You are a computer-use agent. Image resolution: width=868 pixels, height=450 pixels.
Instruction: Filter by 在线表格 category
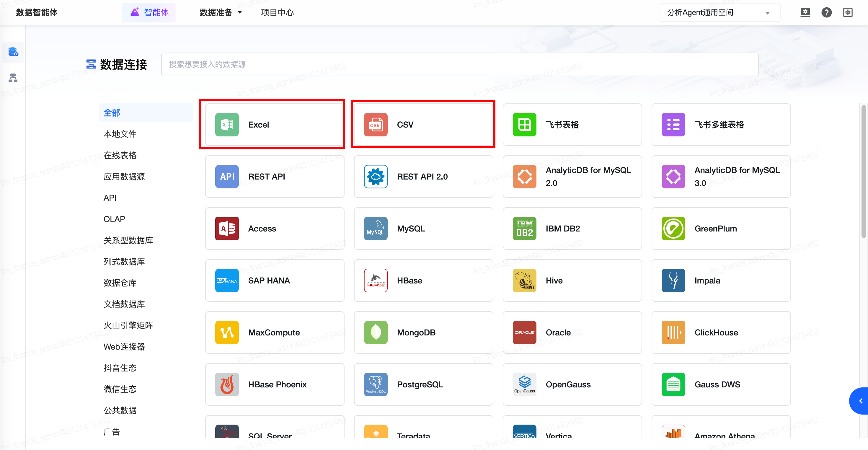click(x=120, y=155)
